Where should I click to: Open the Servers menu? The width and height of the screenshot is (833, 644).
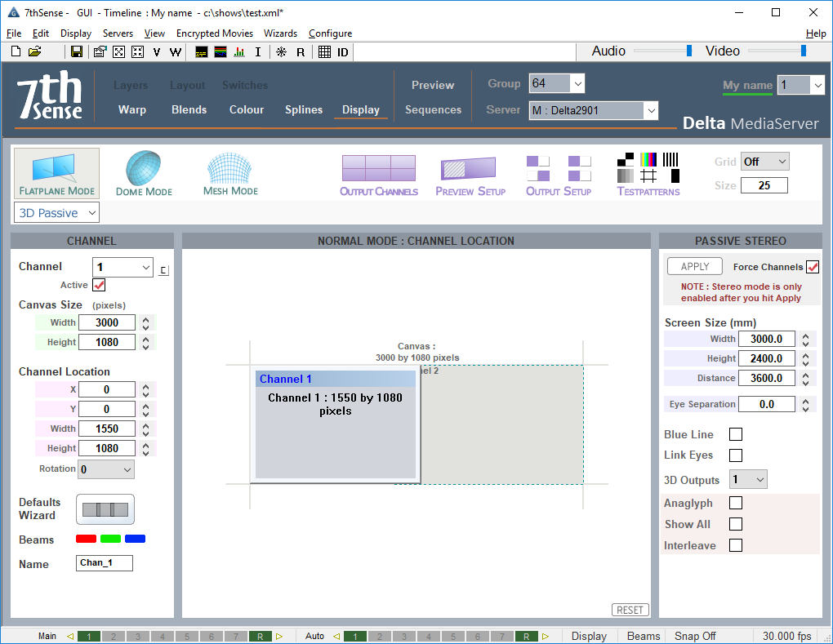pyautogui.click(x=118, y=33)
